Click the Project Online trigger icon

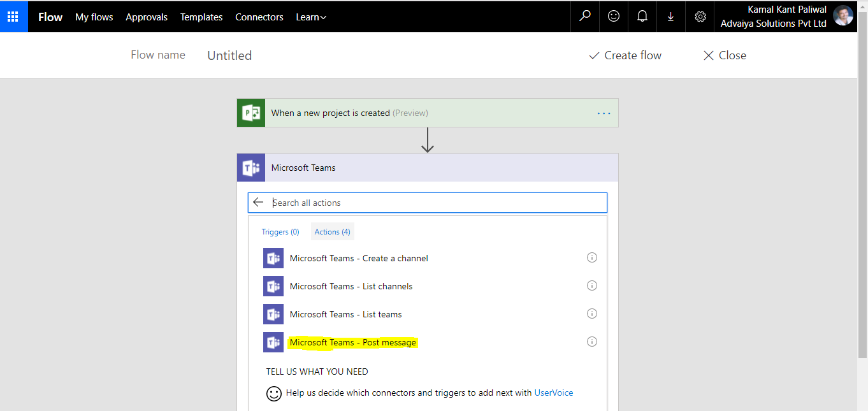tap(251, 113)
